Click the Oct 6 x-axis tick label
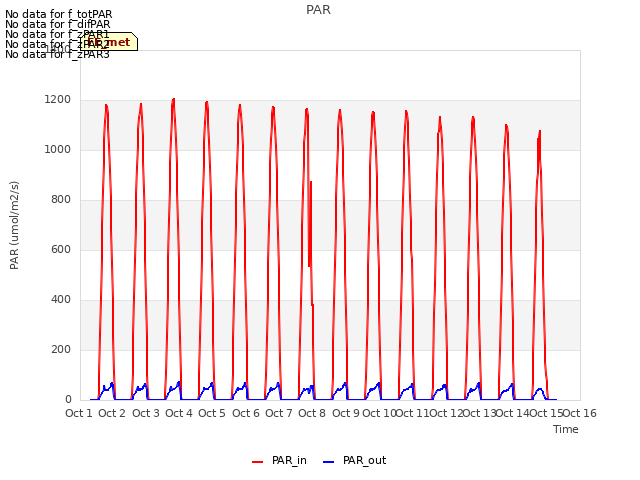 tap(246, 413)
